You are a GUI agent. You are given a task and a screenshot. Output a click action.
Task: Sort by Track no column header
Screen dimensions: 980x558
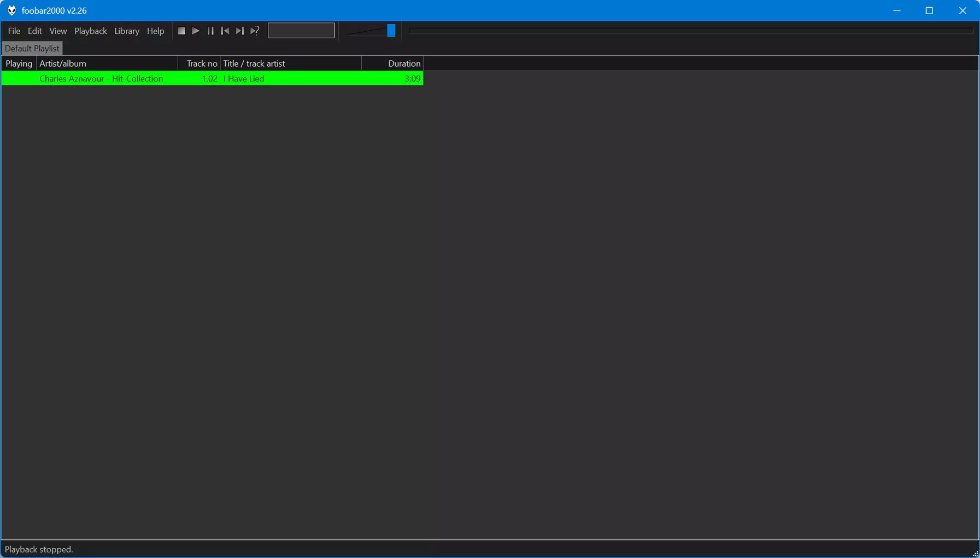coord(199,63)
